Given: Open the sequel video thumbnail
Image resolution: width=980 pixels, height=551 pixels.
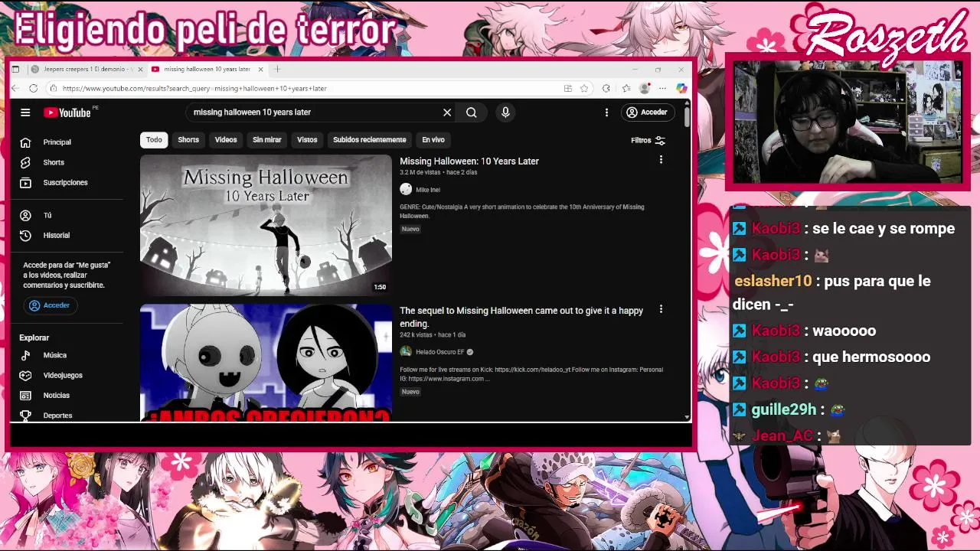Looking at the screenshot, I should coord(266,363).
